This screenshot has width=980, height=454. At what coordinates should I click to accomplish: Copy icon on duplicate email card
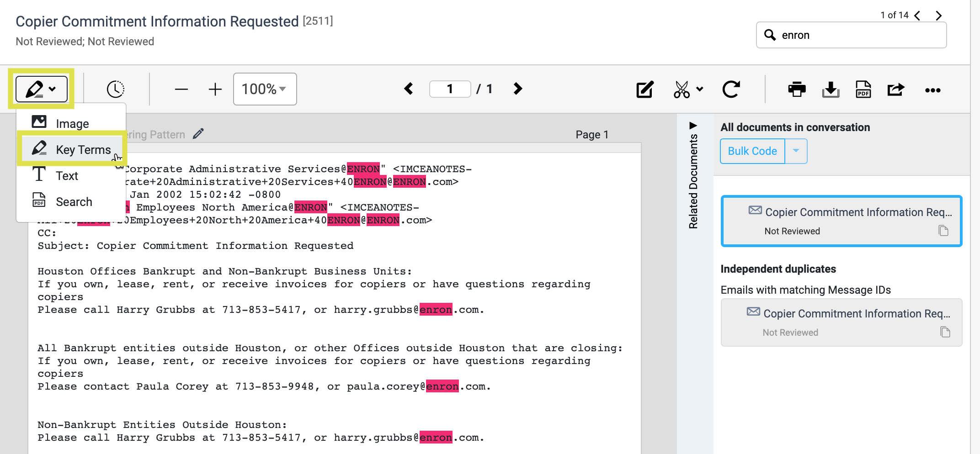pyautogui.click(x=945, y=332)
